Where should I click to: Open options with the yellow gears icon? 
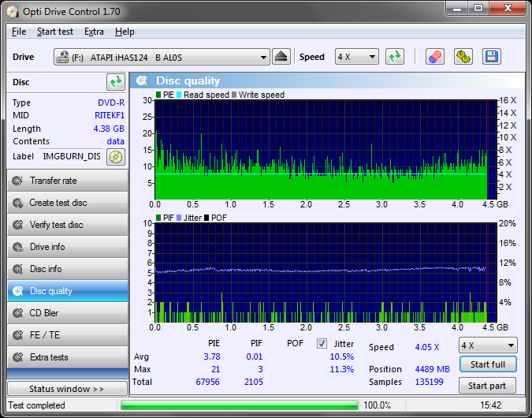click(x=463, y=57)
